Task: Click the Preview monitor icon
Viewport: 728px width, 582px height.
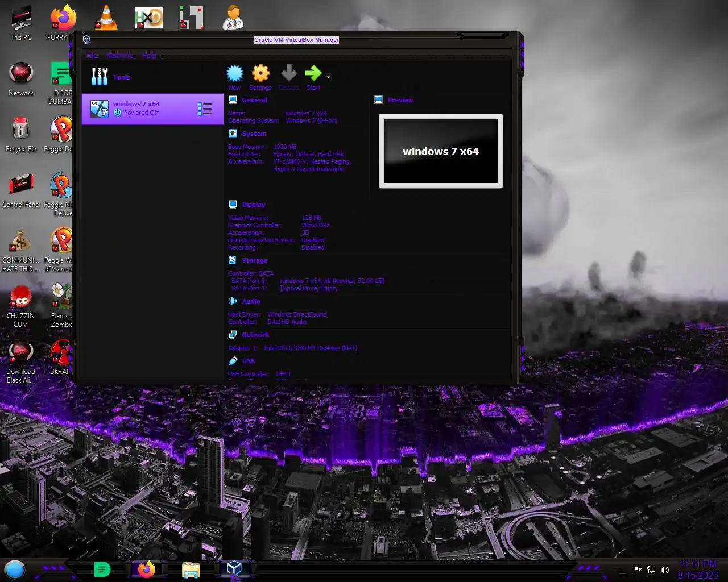Action: [379, 100]
